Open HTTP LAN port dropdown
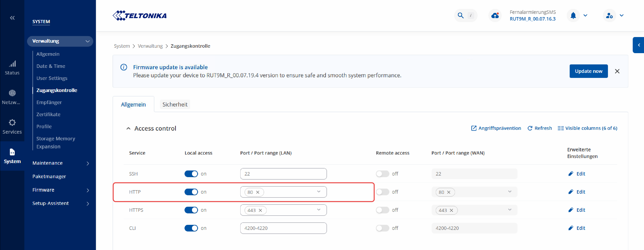Image resolution: width=644 pixels, height=250 pixels. [x=318, y=192]
